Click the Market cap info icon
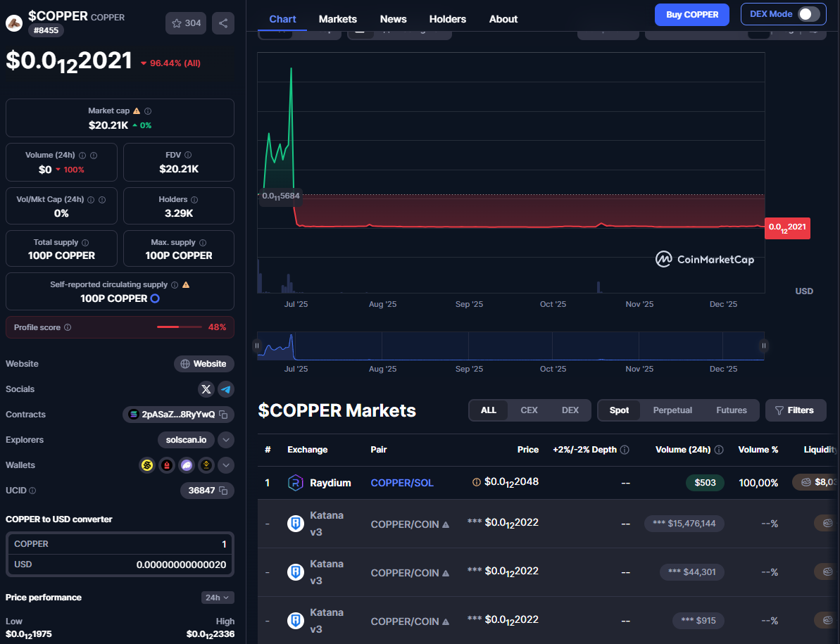The image size is (840, 644). click(x=148, y=111)
